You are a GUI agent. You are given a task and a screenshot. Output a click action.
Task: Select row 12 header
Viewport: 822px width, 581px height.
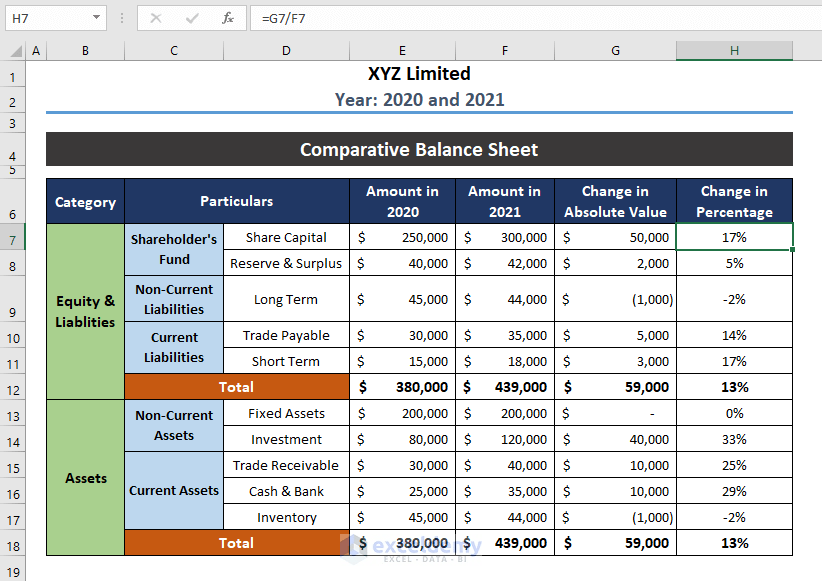coord(13,387)
